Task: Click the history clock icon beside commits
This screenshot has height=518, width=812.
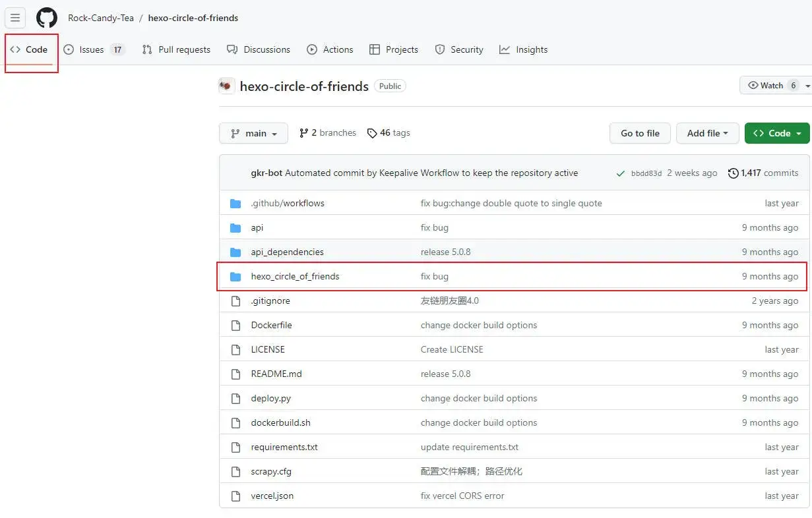Action: [x=733, y=173]
